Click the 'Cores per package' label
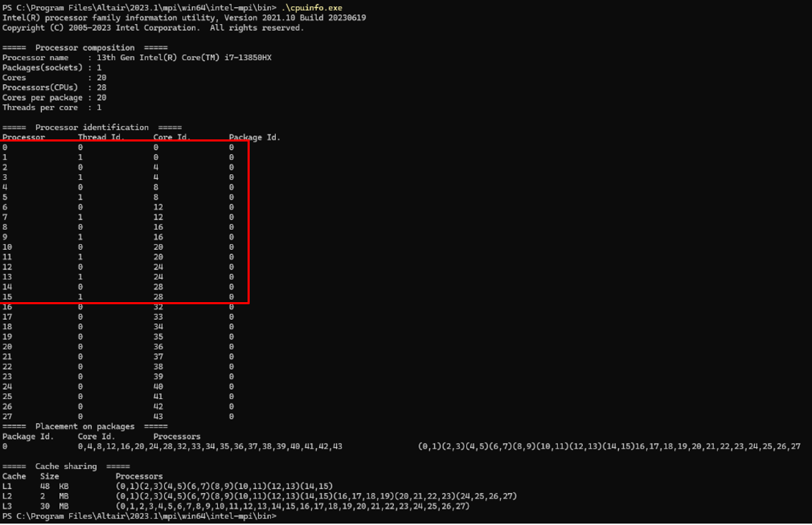Screen dimensions: 812x525 [42, 98]
